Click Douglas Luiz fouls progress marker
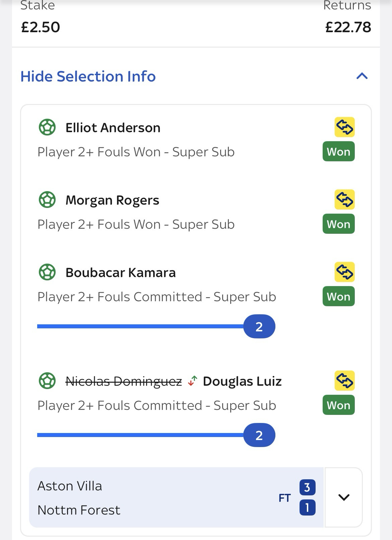The width and height of the screenshot is (392, 540). 259,435
